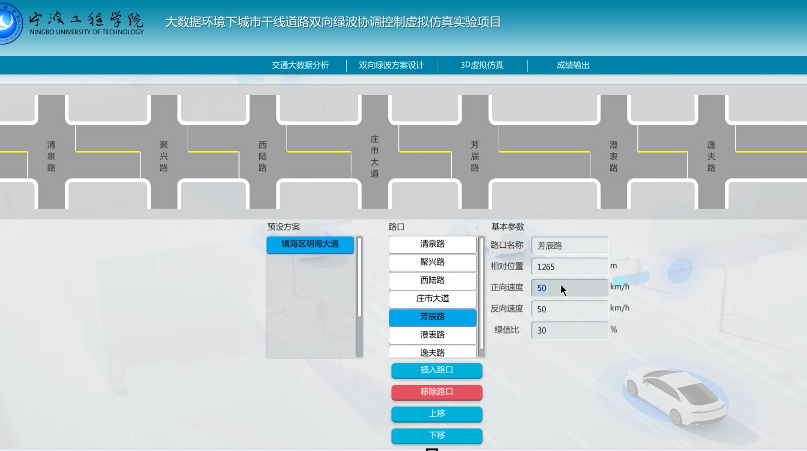Select the 澄衷路 intersection on the road map
This screenshot has width=807, height=451.
point(613,153)
